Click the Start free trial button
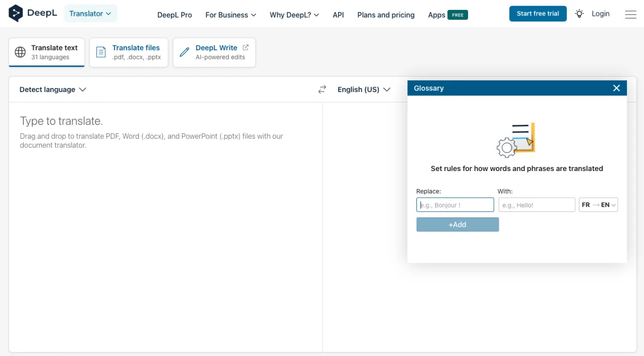The width and height of the screenshot is (644, 356). click(538, 14)
